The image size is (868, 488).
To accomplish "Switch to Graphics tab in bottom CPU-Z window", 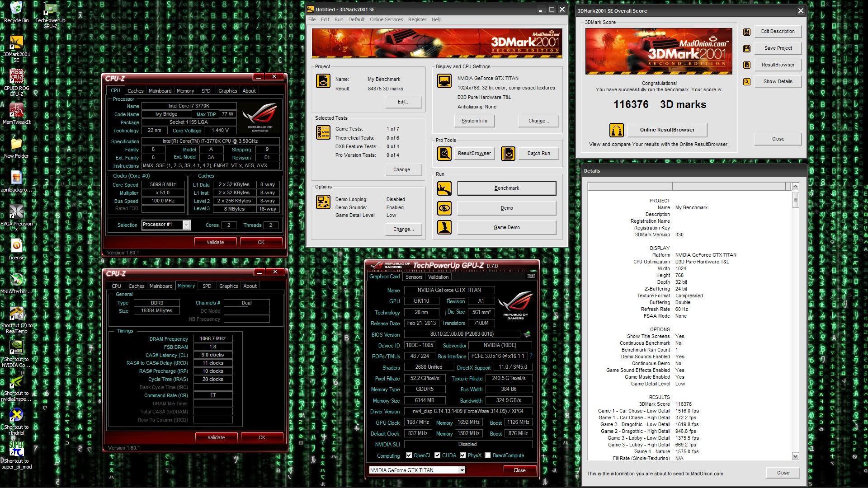I will click(x=228, y=286).
